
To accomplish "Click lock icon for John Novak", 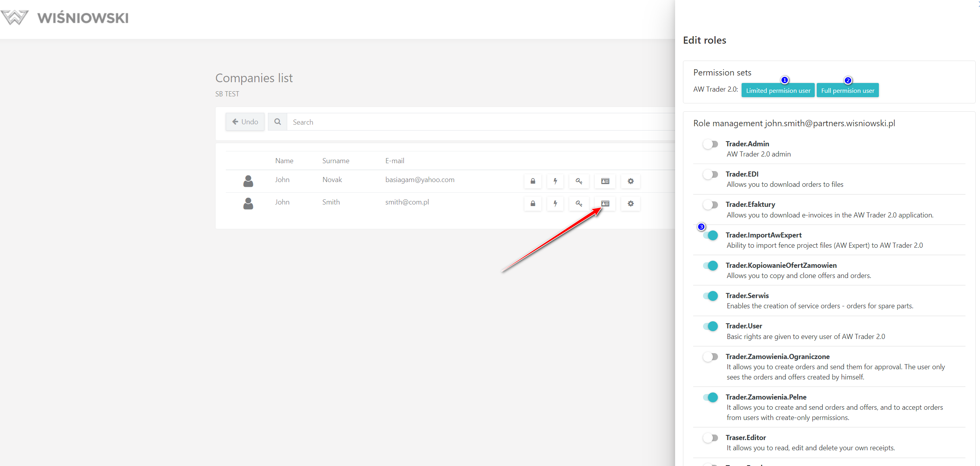I will pyautogui.click(x=533, y=181).
